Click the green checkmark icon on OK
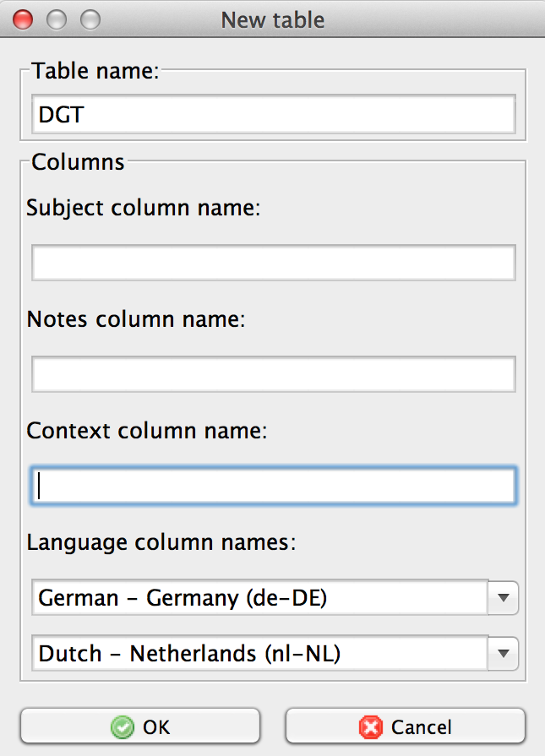Viewport: 545px width, 756px height. (x=123, y=726)
